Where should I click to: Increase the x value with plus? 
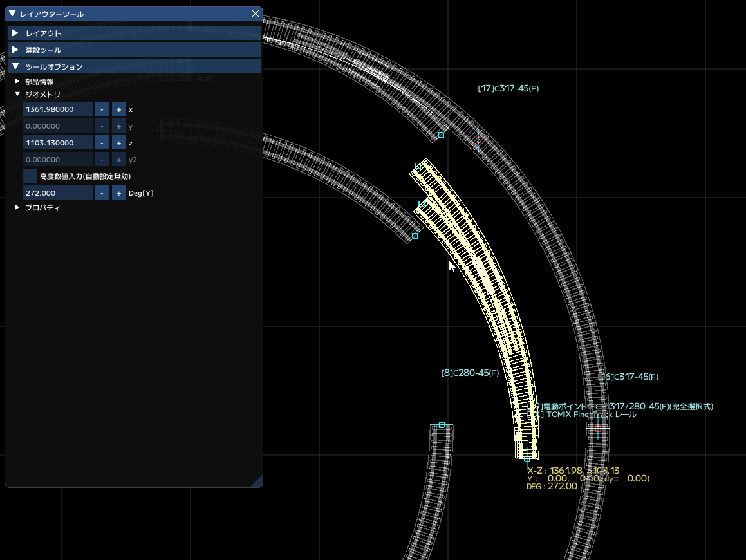coord(119,109)
